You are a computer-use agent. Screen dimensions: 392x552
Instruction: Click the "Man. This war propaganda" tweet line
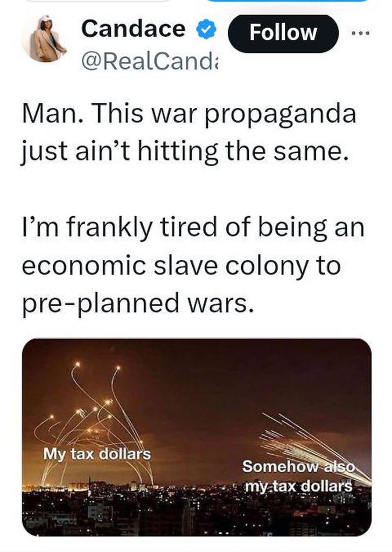pos(189,114)
